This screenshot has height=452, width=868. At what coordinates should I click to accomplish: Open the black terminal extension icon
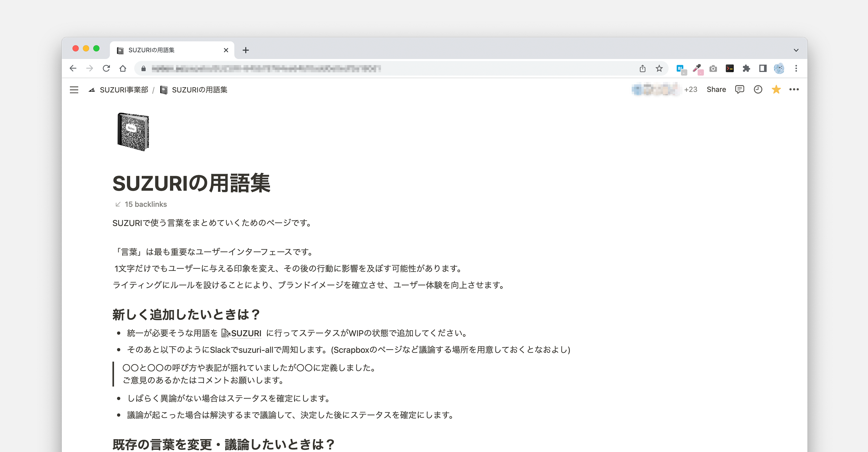[730, 69]
